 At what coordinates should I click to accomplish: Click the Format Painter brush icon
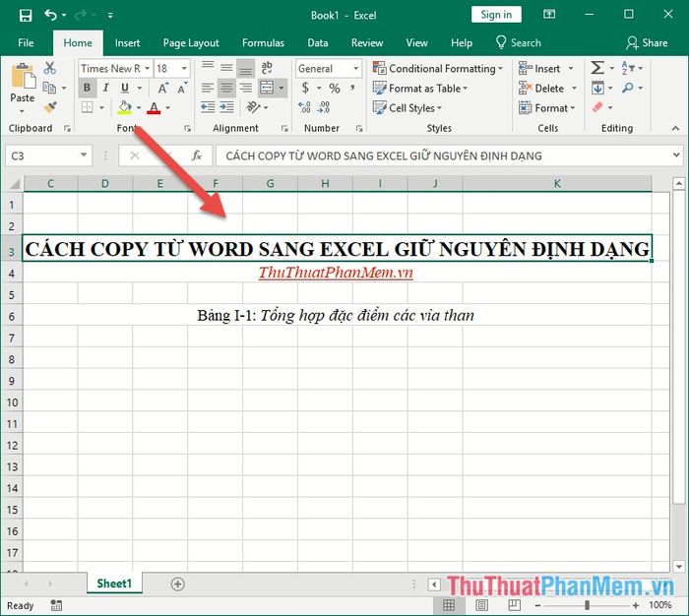tap(49, 107)
